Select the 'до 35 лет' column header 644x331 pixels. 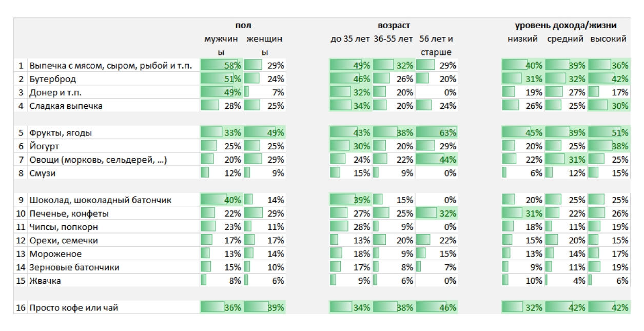pyautogui.click(x=350, y=39)
